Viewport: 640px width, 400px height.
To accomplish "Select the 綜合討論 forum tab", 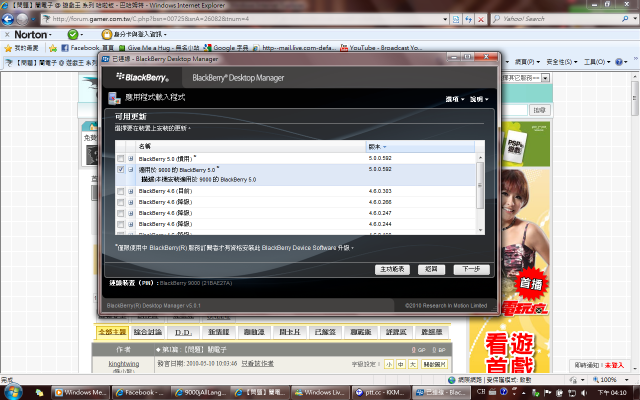I will [148, 332].
